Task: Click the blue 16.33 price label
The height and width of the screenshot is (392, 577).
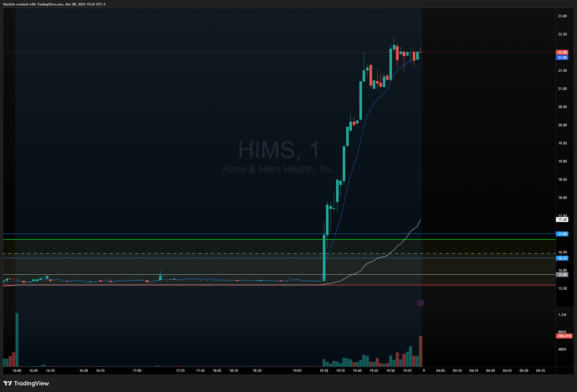Action: pos(562,258)
